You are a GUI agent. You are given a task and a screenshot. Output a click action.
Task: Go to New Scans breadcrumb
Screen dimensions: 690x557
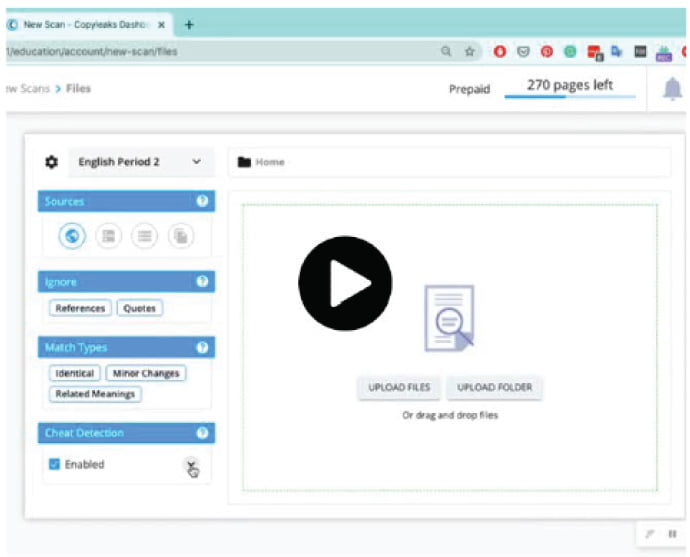[x=27, y=88]
